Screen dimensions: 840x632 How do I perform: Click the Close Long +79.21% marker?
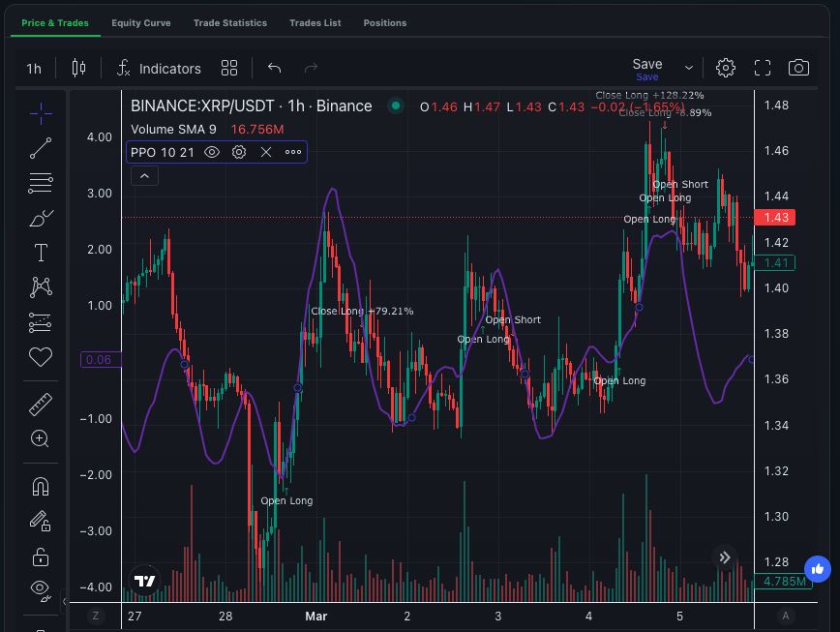click(x=362, y=312)
